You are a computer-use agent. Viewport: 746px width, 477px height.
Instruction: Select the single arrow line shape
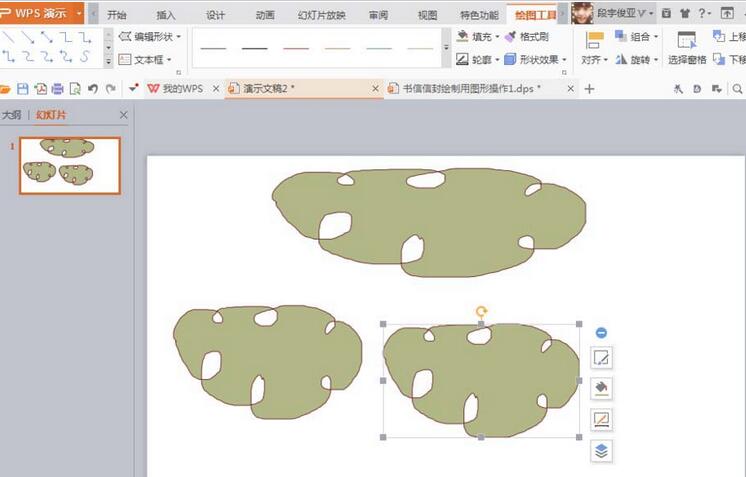tap(28, 37)
